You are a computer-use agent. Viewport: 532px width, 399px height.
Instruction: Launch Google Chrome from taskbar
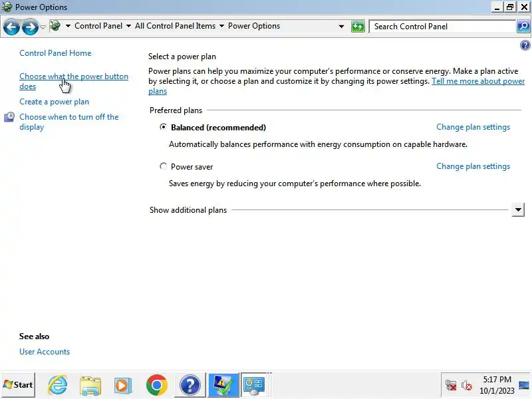coord(157,385)
